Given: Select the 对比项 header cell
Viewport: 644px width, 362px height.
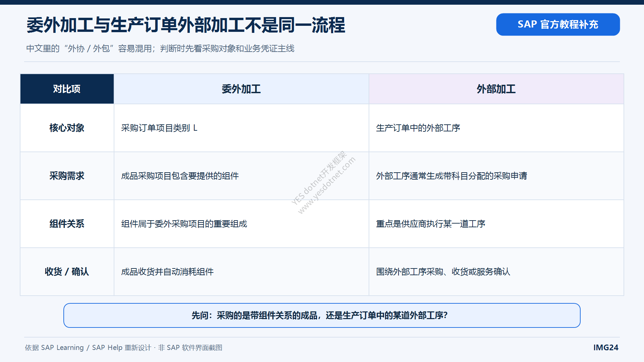Looking at the screenshot, I should point(67,89).
